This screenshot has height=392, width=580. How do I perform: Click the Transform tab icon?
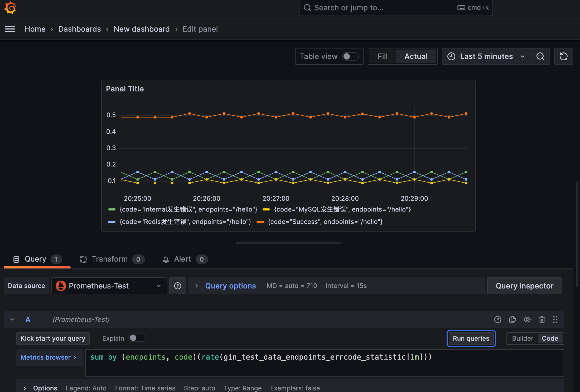pos(83,259)
